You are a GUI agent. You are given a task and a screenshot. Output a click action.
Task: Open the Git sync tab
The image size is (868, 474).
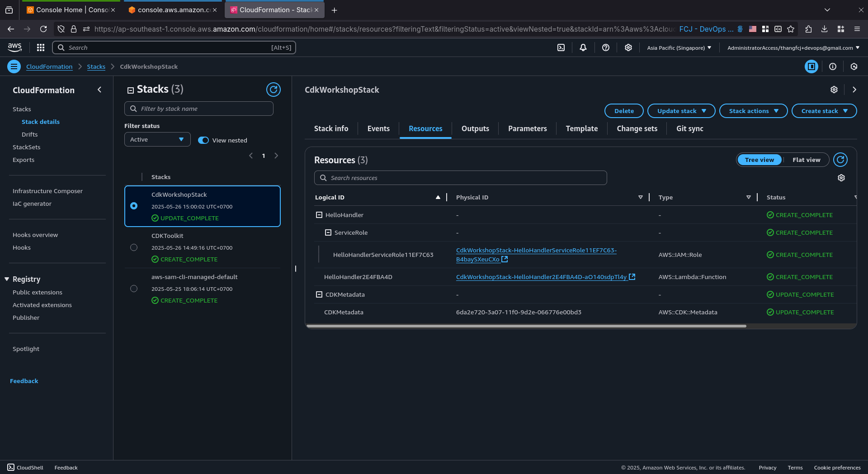pyautogui.click(x=690, y=128)
